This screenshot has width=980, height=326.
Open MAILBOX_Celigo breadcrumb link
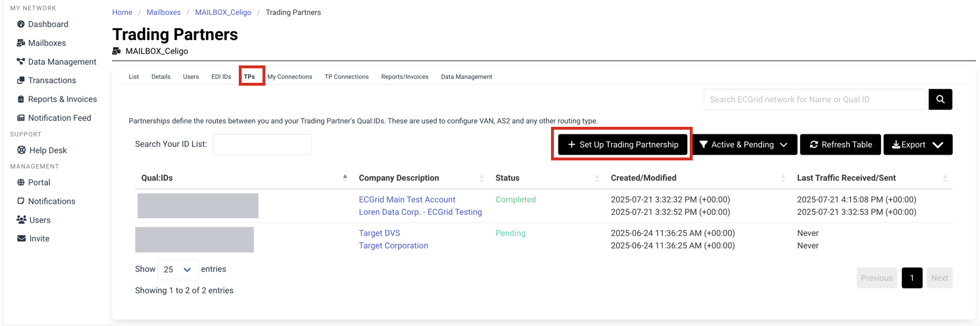tap(223, 12)
